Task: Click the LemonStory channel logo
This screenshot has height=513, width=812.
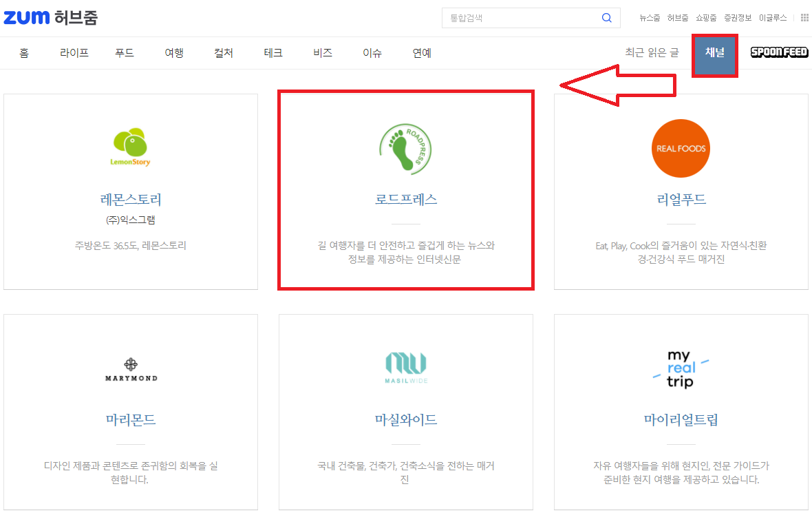Action: coord(131,147)
